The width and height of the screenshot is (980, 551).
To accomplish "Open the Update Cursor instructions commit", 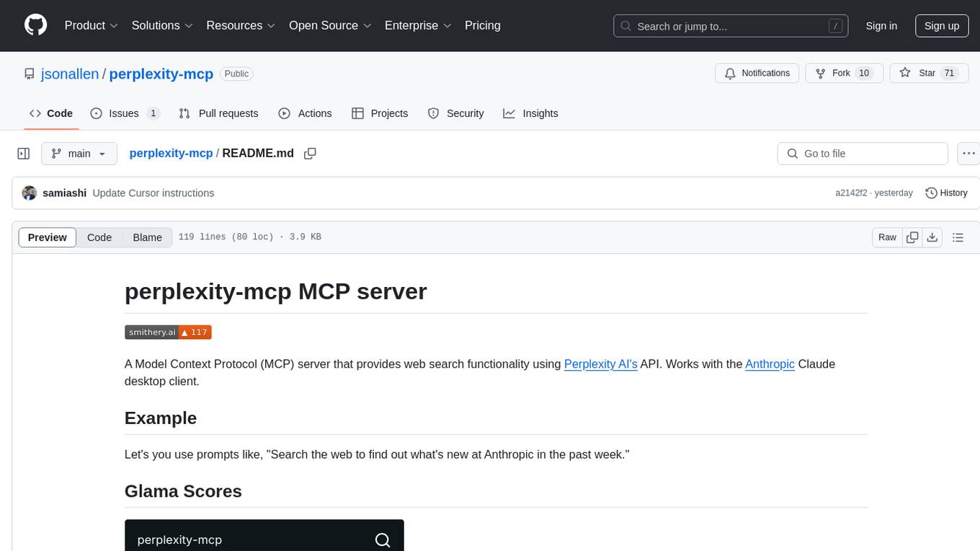I will tap(153, 193).
